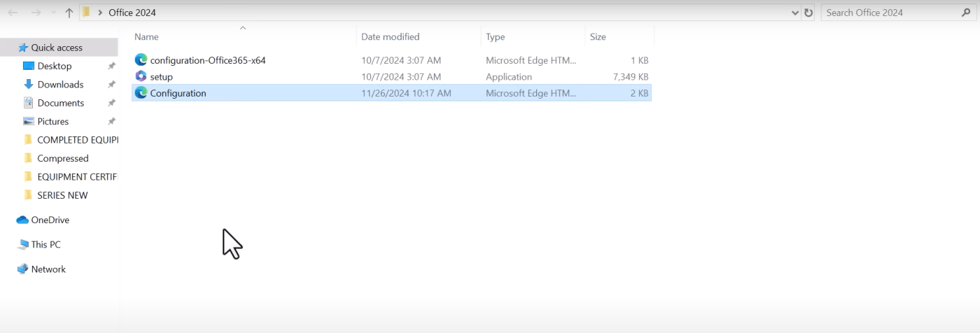
Task: Open the SERIES NEW folder
Action: coord(62,195)
